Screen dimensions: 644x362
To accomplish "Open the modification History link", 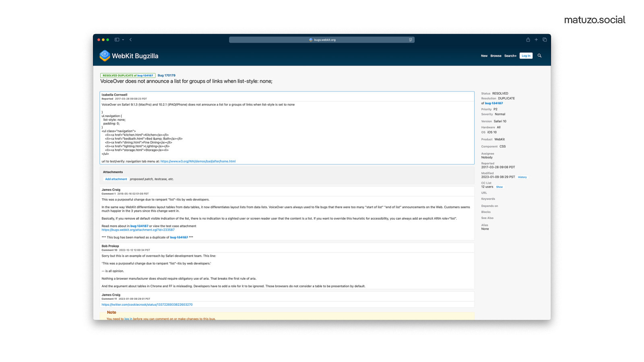I will [x=522, y=177].
